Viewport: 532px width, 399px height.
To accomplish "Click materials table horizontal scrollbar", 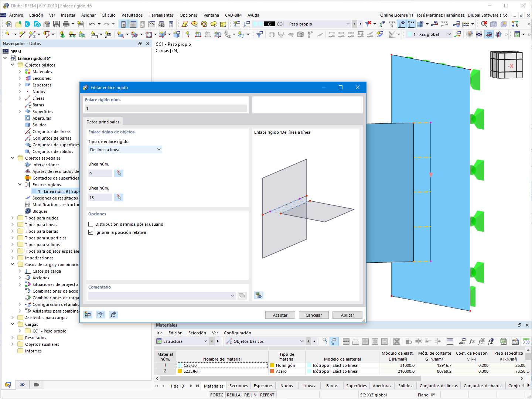I will (290, 378).
